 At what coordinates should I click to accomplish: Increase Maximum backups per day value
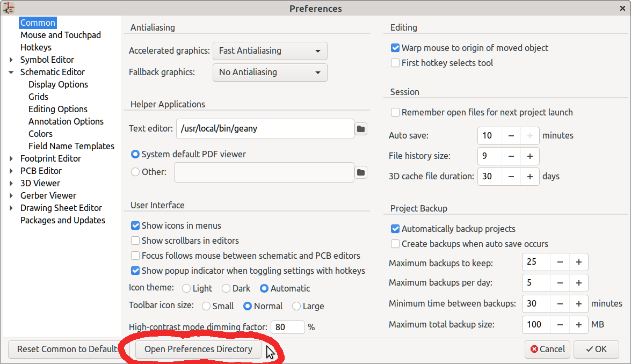(x=579, y=283)
